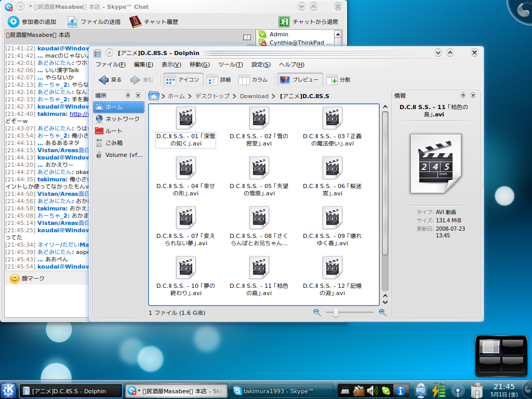
Task: Switch to Columns view mode
Action: tap(253, 80)
